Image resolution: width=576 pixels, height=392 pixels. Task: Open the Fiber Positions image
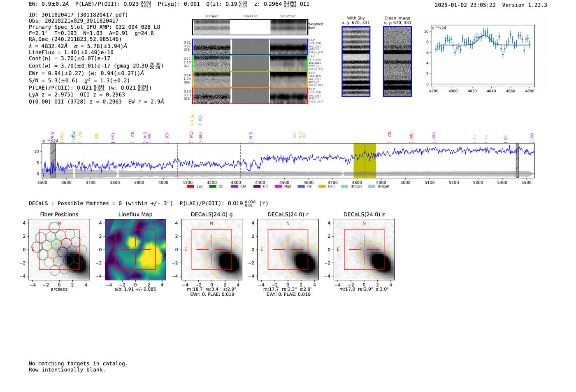tap(59, 250)
